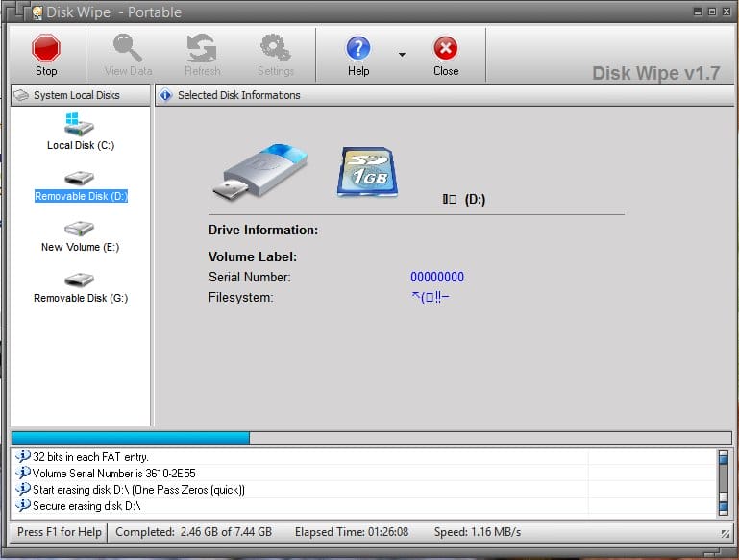The image size is (739, 560).
Task: Click the Removable Disk (D:) label
Action: tap(81, 196)
